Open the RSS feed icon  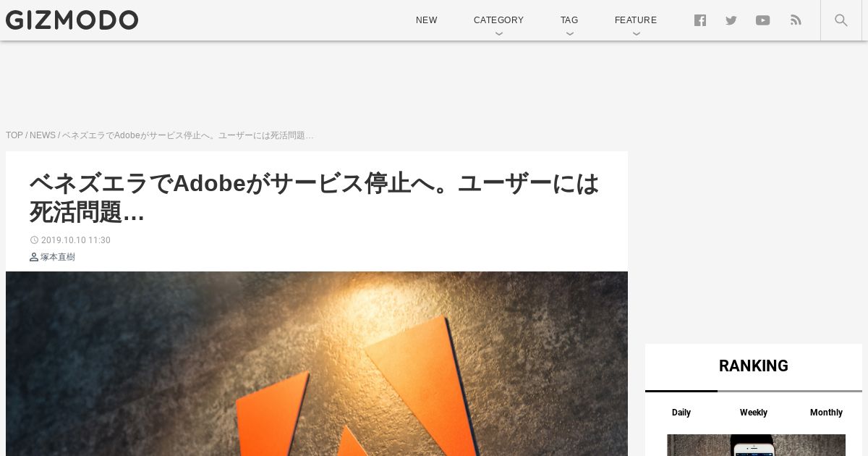coord(796,20)
